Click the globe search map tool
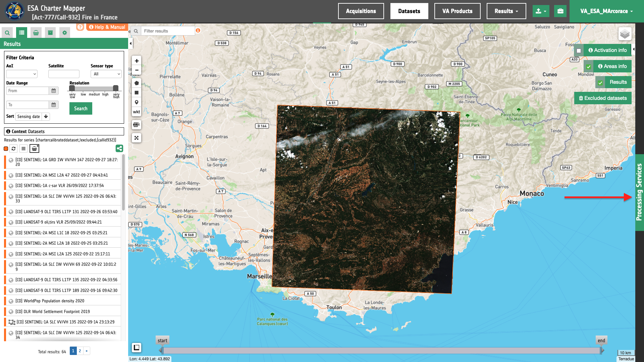Viewport: 644px width, 362px height. click(x=137, y=125)
